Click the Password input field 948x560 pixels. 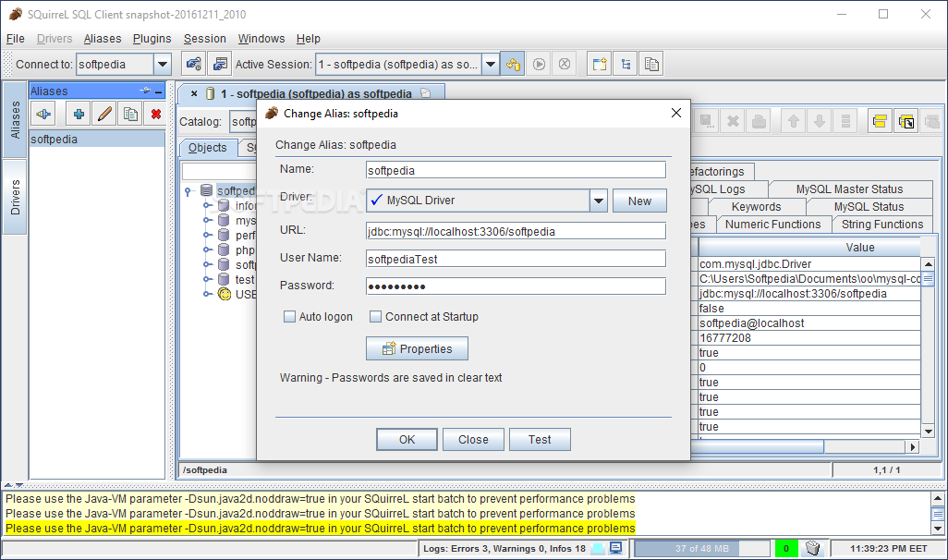(x=516, y=286)
